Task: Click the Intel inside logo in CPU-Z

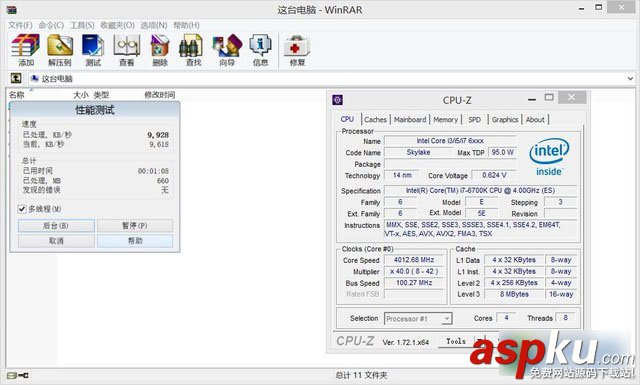Action: coord(549,157)
